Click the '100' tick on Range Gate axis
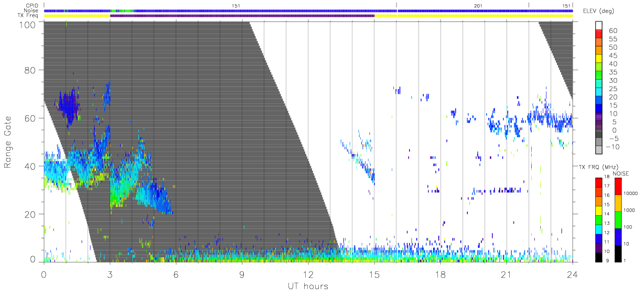The width and height of the screenshot is (644, 297). [x=27, y=24]
